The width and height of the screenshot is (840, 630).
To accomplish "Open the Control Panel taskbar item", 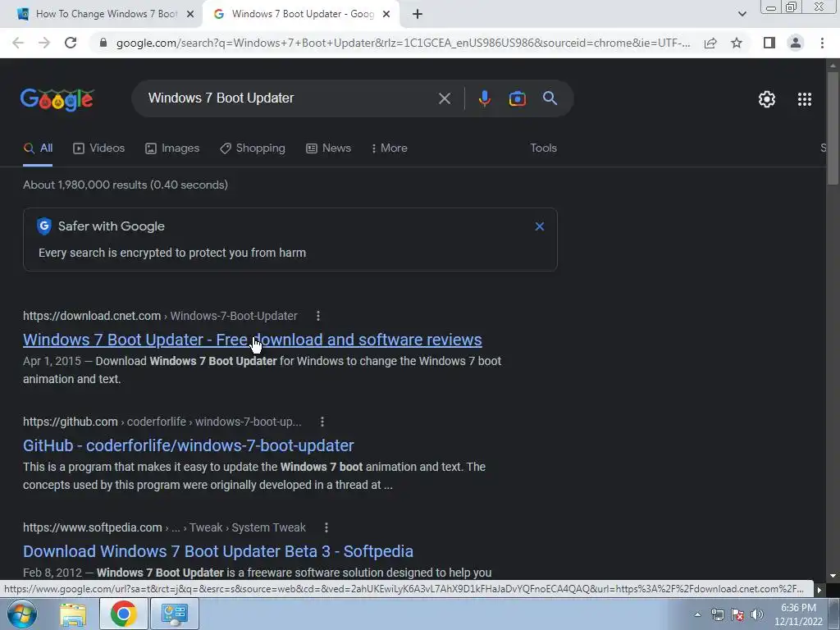I will coord(175,614).
